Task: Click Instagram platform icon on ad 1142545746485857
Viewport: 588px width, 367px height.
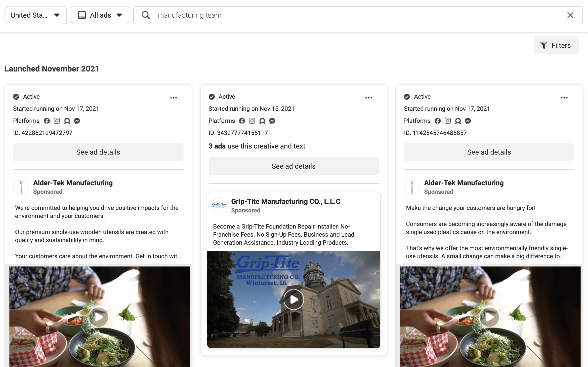Action: 448,121
